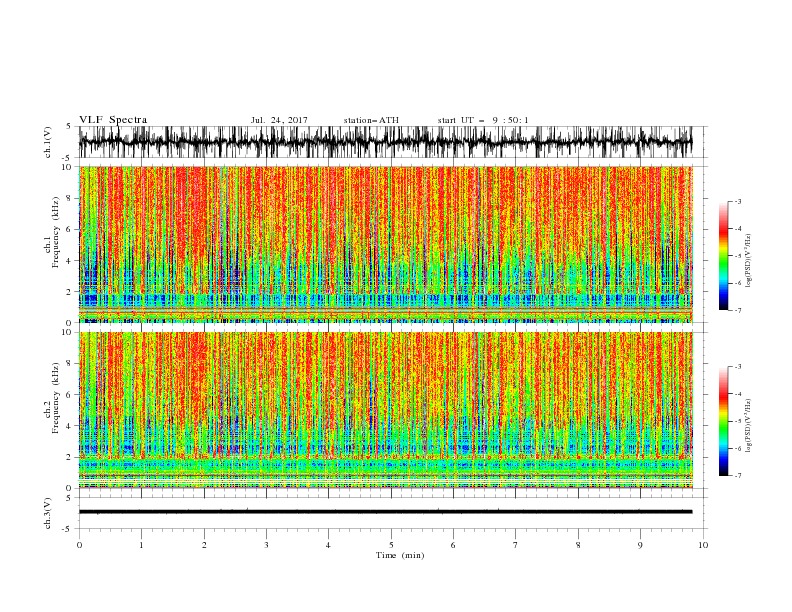Click the ch.3 flat voltage trace

click(x=385, y=512)
